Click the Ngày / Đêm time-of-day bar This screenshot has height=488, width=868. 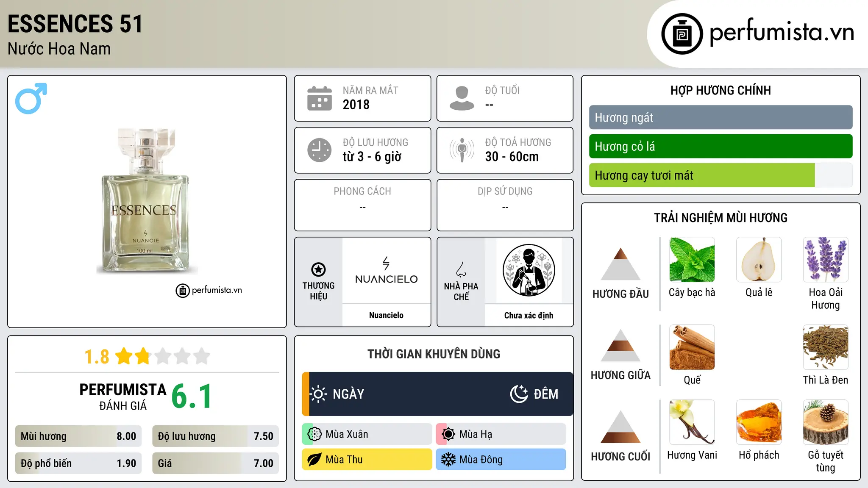click(437, 394)
